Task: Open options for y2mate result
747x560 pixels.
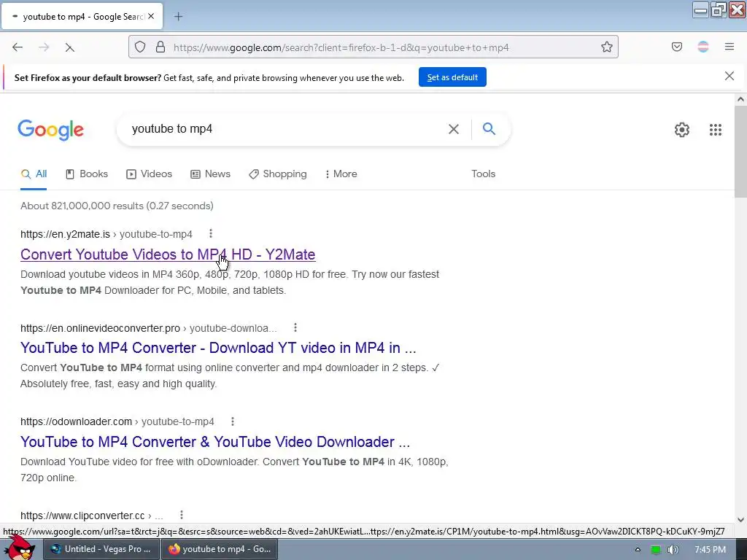Action: pyautogui.click(x=211, y=233)
